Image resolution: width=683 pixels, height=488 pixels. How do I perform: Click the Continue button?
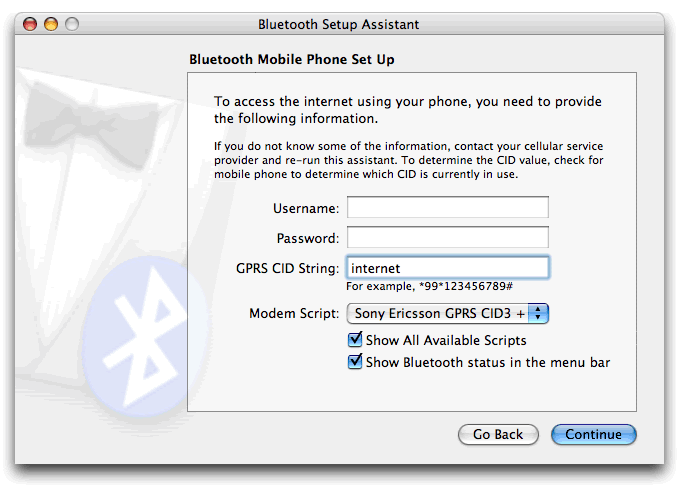coord(593,434)
